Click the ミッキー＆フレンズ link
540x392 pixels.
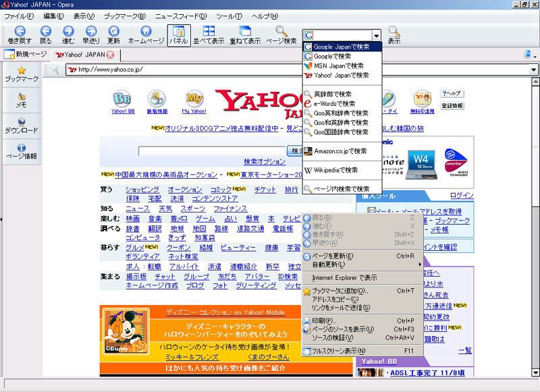tap(192, 357)
